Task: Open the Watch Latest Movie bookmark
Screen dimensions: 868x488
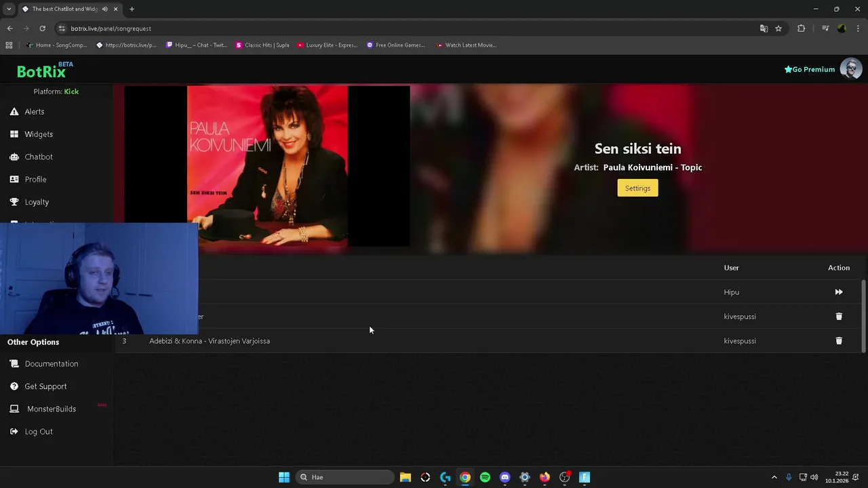Action: click(x=466, y=45)
